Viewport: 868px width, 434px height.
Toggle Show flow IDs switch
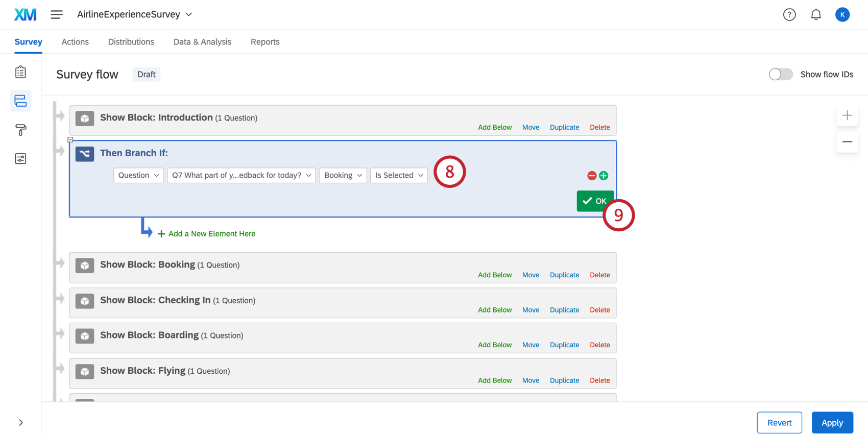tap(781, 75)
